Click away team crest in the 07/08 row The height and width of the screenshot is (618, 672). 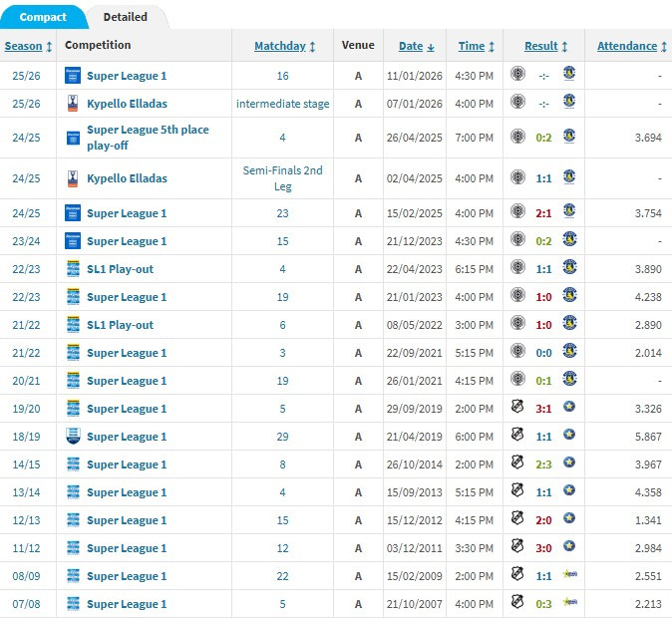pyautogui.click(x=569, y=604)
